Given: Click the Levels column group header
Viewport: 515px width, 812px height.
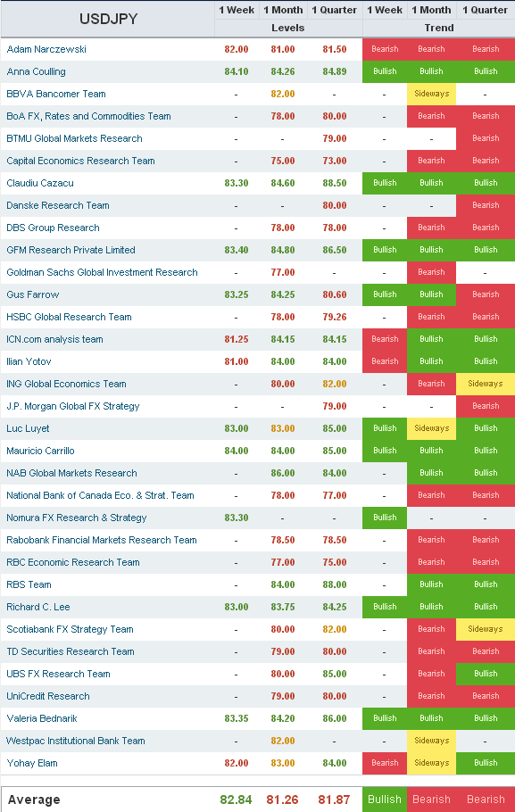Looking at the screenshot, I should pos(288,28).
